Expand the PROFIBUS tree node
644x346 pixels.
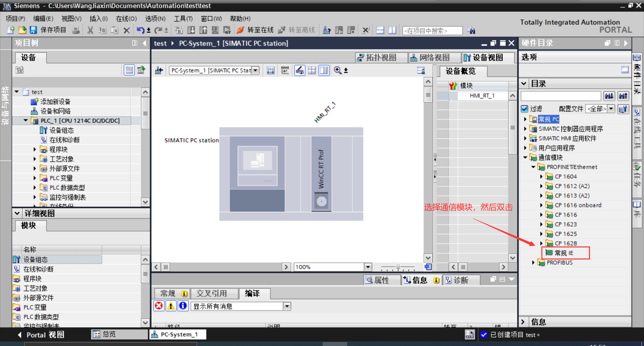534,263
